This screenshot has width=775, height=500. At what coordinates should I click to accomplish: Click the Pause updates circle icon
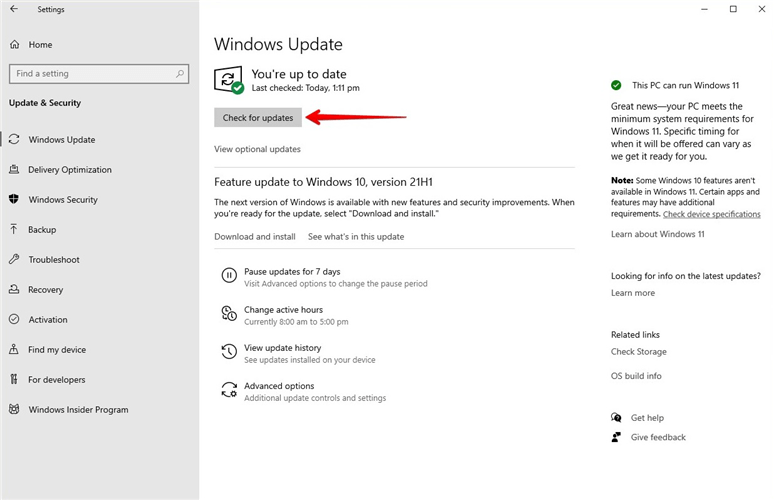229,275
